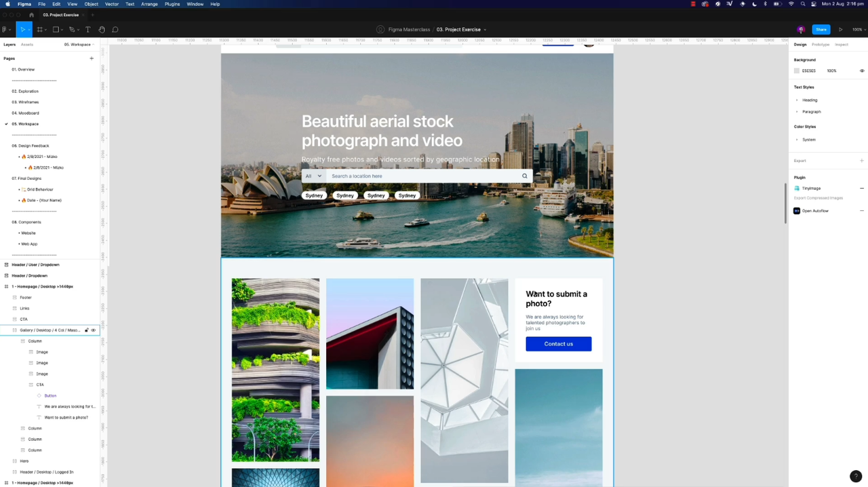This screenshot has height=487, width=868.
Task: Select the Hero layer
Action: pyautogui.click(x=24, y=461)
